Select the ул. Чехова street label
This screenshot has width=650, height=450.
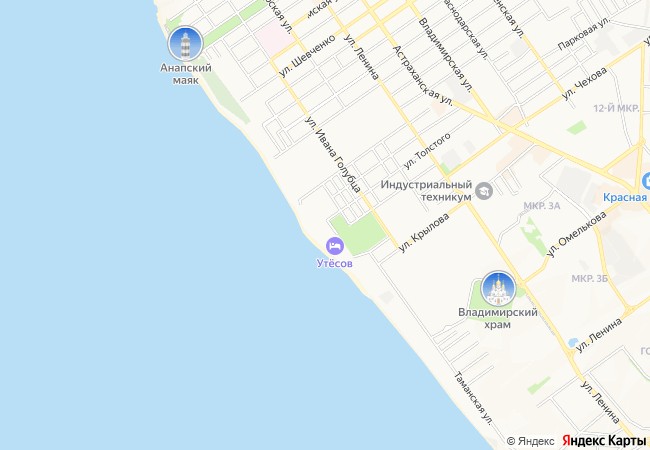pos(585,83)
